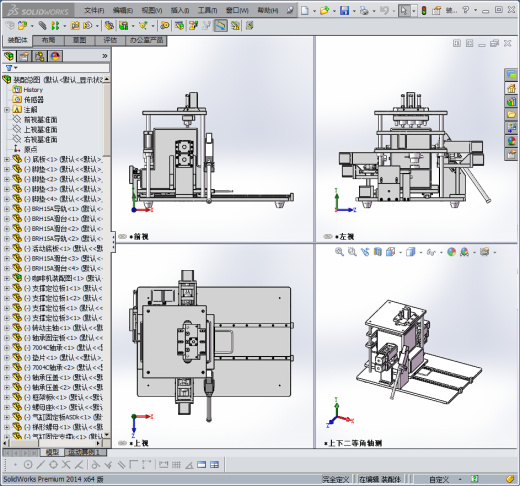The height and width of the screenshot is (486, 520).
Task: Click the Zoom to Fit magnifier icon
Action: 339,252
